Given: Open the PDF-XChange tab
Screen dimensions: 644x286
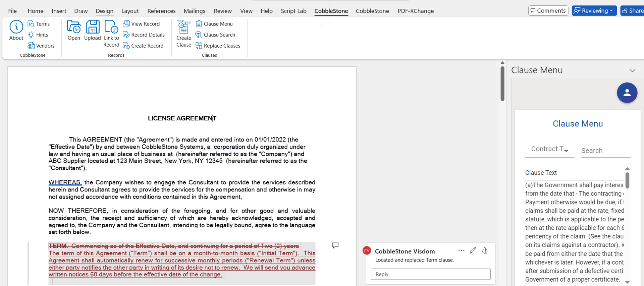Looking at the screenshot, I should pos(416,11).
